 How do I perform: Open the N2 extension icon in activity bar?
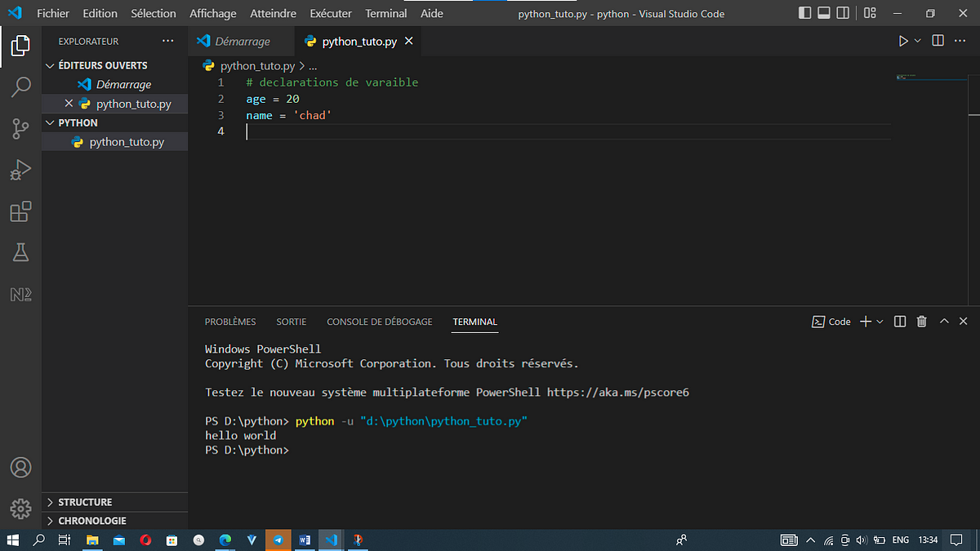(20, 295)
